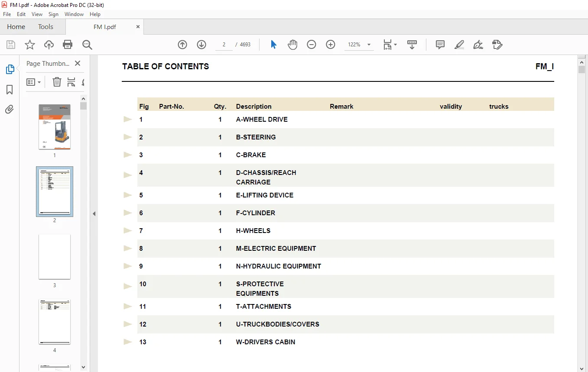Open the Attachments paperclip panel
588x372 pixels.
click(10, 110)
